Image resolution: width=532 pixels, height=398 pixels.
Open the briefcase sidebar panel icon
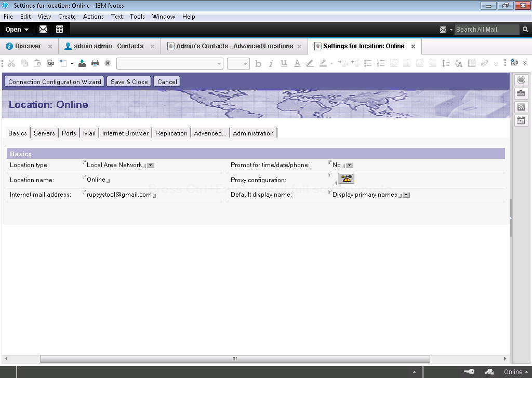coord(521,94)
